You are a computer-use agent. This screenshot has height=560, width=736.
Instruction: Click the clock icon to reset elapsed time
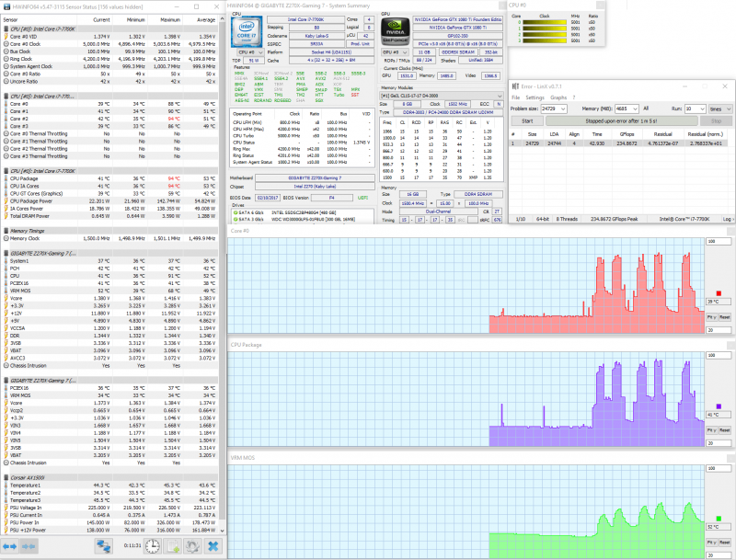pos(153,546)
